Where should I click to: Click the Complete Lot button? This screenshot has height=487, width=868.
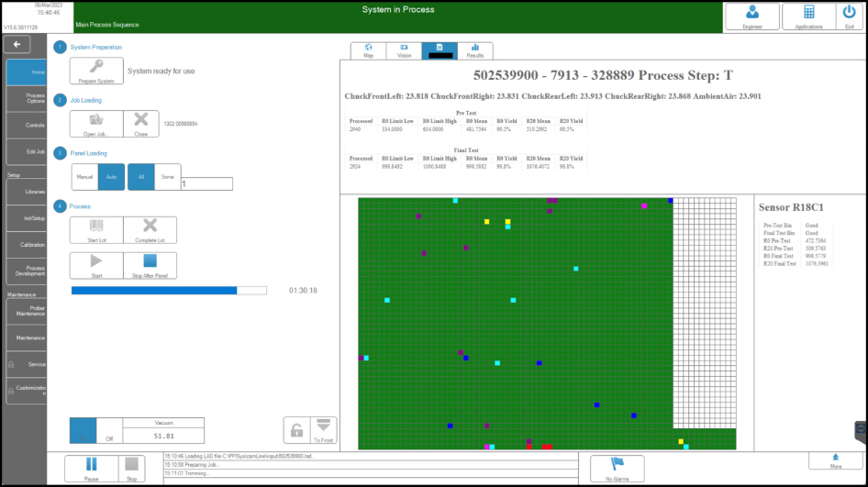[150, 229]
